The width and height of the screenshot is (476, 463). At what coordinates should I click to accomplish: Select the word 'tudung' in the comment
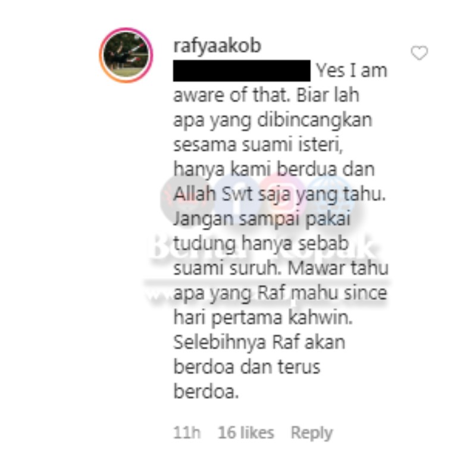205,245
